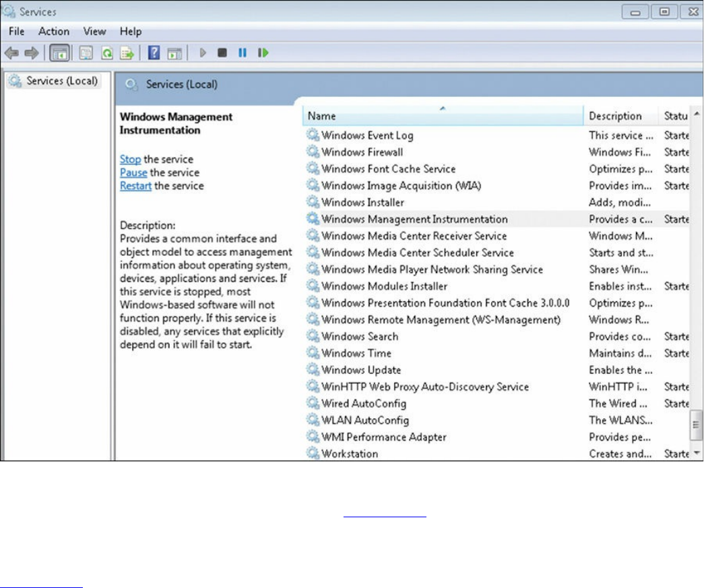Screen dimensions: 704x588
Task: Click 'Adds, modi...' description of Windows Installer
Action: [620, 203]
